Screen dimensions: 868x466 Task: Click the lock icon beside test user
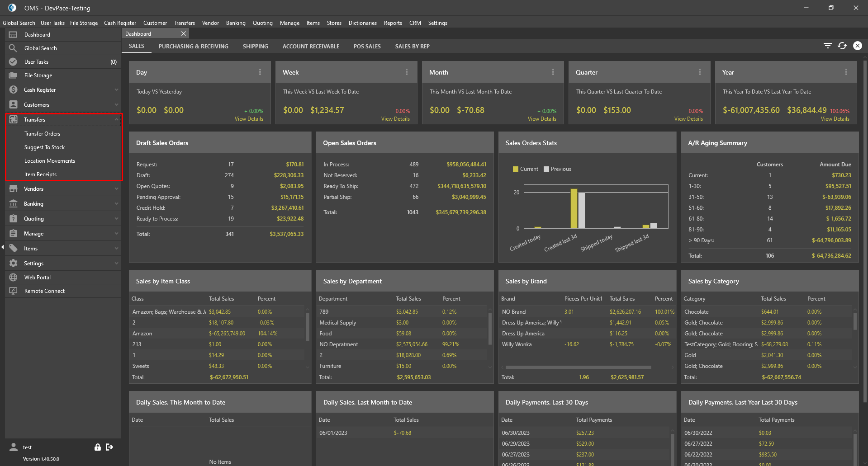97,447
